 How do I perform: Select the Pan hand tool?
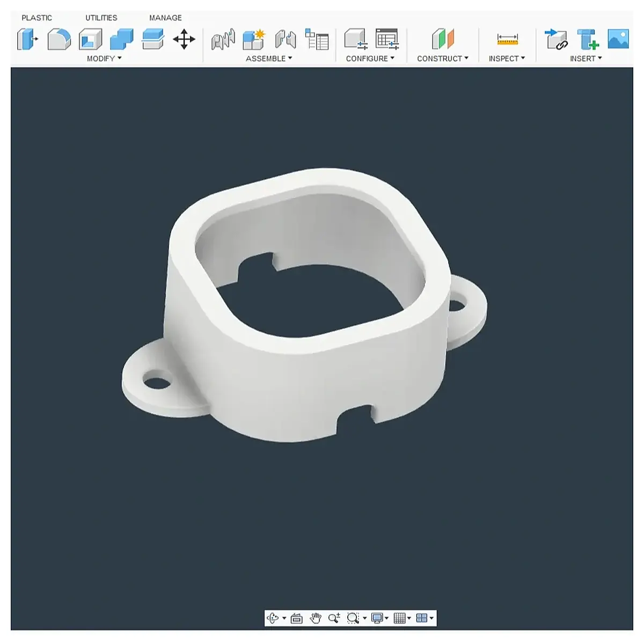(x=316, y=618)
